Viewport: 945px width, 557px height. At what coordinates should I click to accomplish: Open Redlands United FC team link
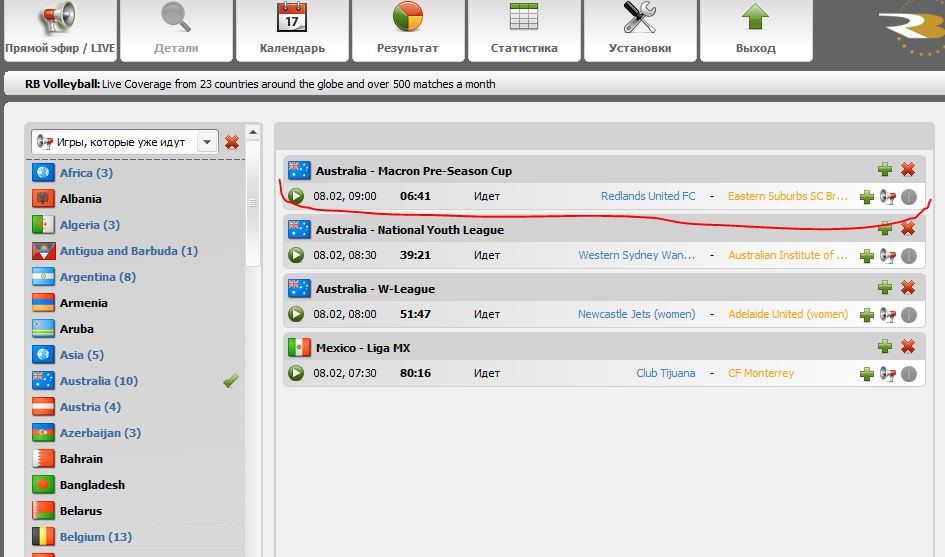[648, 196]
